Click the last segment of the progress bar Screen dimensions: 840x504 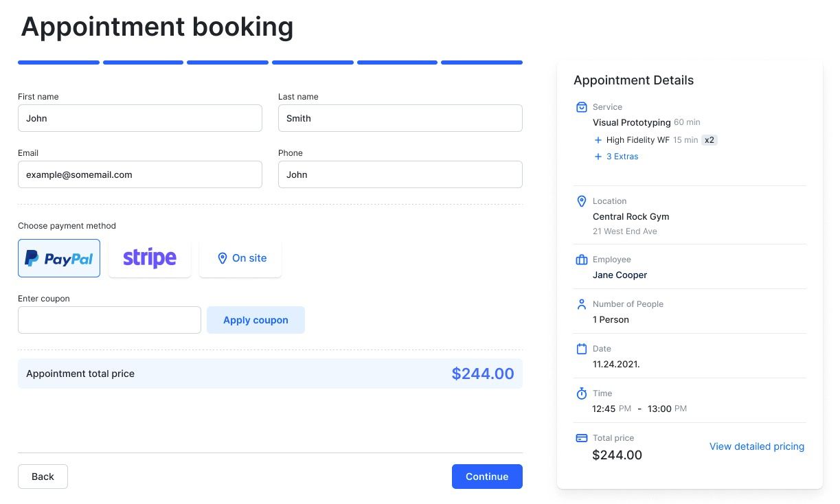[x=481, y=61]
